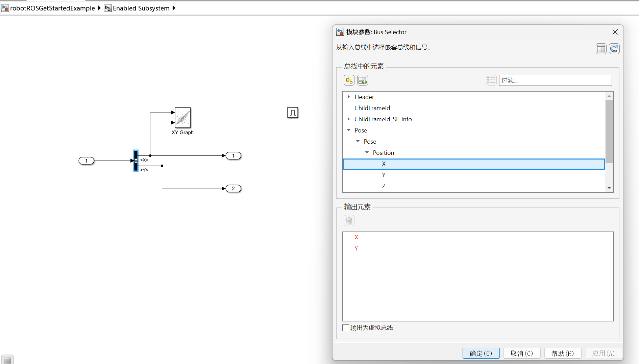Screen dimensions: 639x364
Task: Click the select-in-bus add icon button
Action: [349, 80]
